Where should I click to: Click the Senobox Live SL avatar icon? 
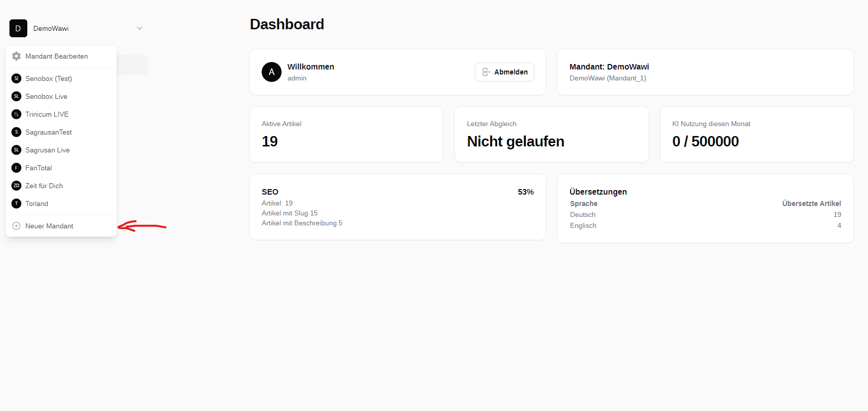16,96
